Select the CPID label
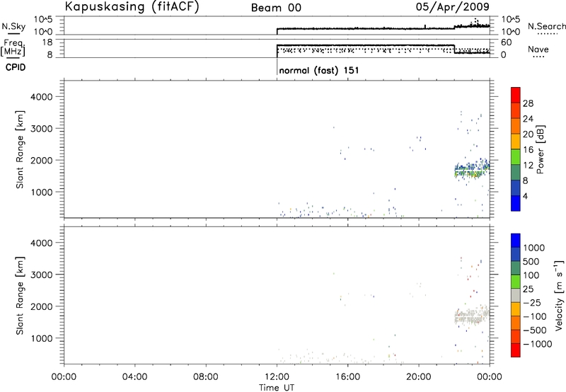The width and height of the screenshot is (566, 392). [16, 67]
